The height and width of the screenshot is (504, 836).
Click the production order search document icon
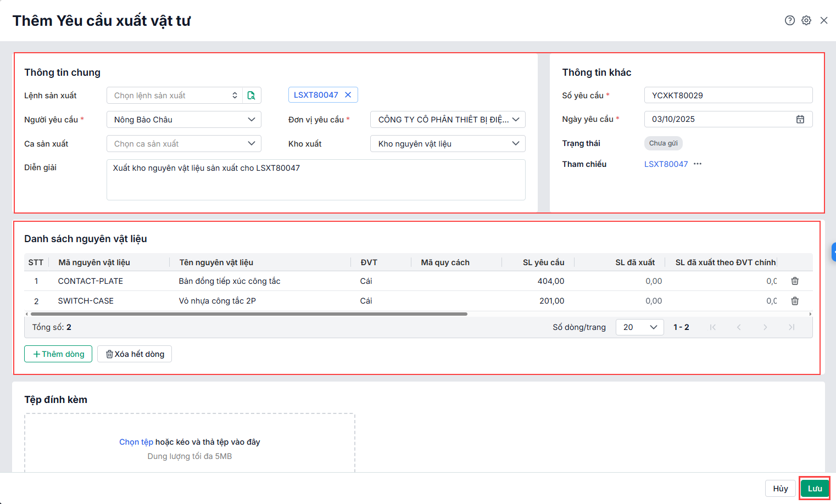[251, 96]
